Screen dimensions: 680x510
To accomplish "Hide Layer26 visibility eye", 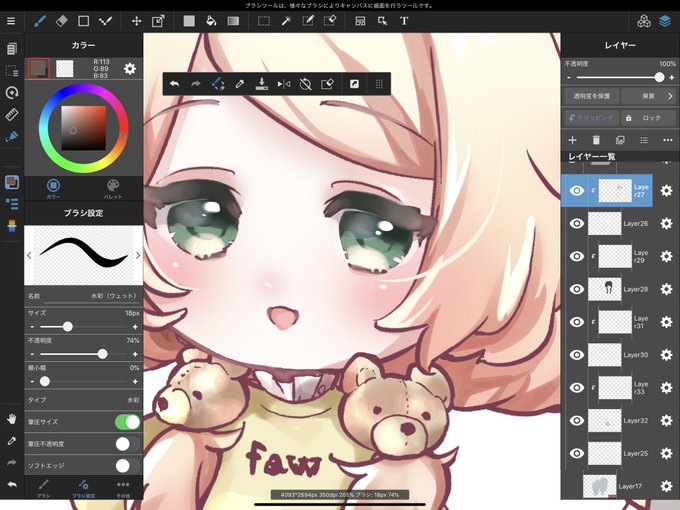I will 576,223.
